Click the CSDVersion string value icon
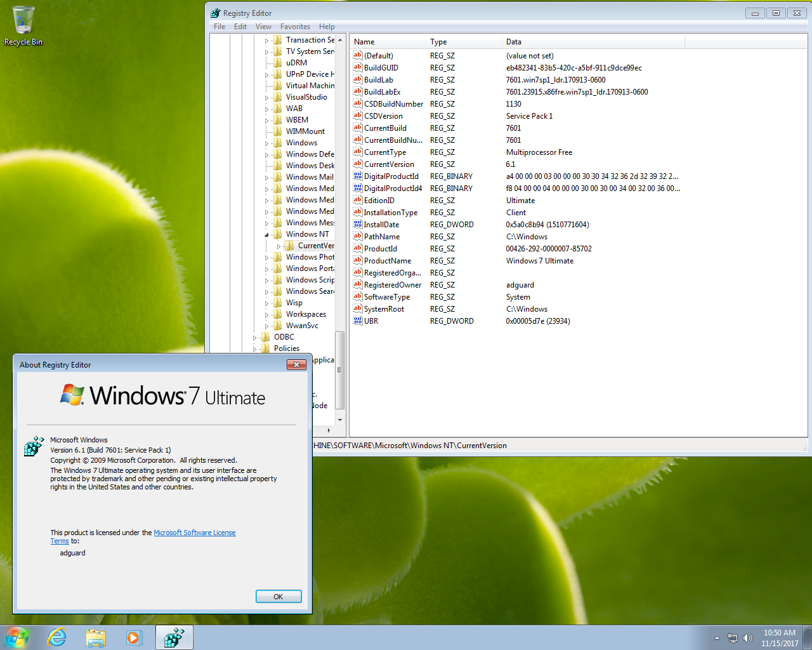This screenshot has height=650, width=812. pyautogui.click(x=358, y=116)
